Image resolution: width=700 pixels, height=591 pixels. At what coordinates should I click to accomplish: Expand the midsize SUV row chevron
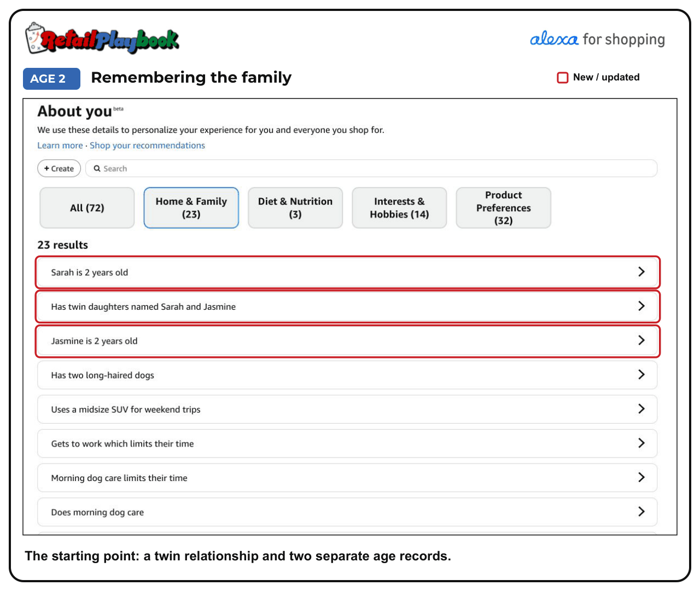pos(641,409)
